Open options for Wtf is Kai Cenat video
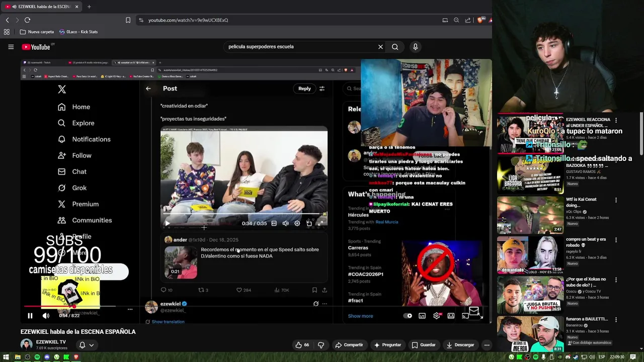The height and width of the screenshot is (362, 644). pyautogui.click(x=616, y=200)
